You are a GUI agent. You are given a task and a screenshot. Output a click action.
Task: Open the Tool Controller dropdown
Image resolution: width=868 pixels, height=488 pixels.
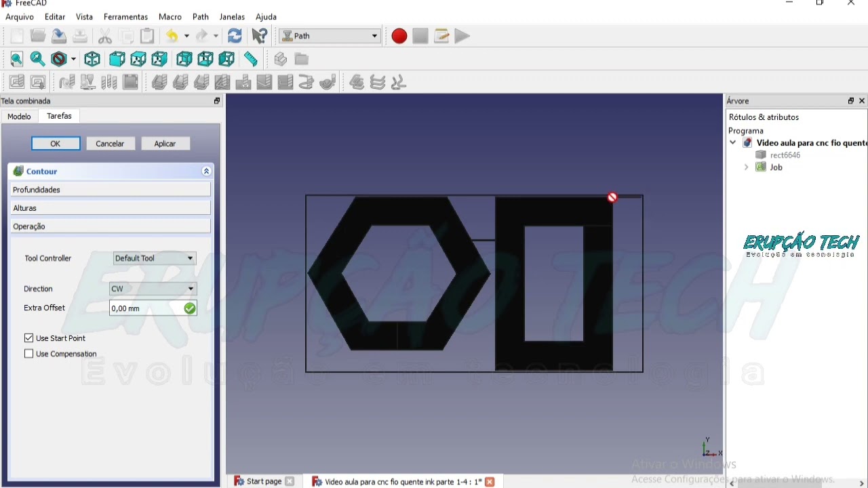pyautogui.click(x=155, y=258)
